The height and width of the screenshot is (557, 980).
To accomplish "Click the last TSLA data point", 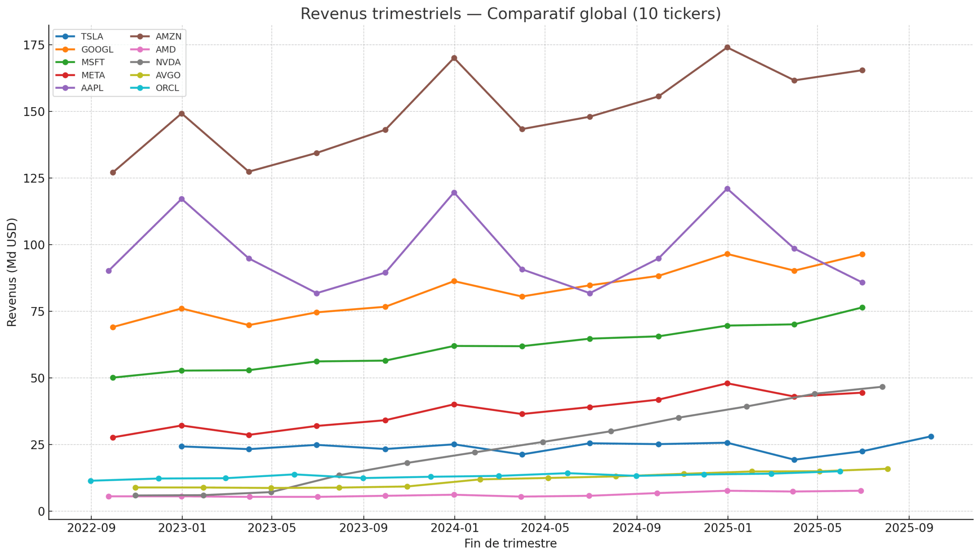I will coord(931,437).
